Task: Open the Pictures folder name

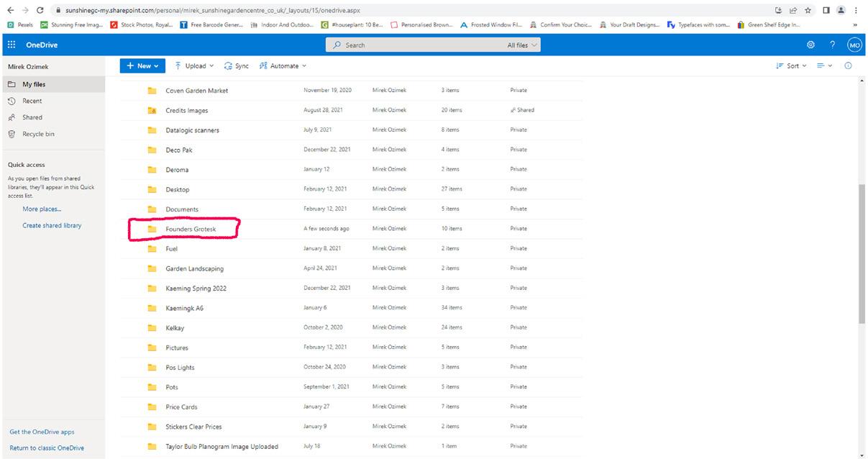Action: coord(177,347)
